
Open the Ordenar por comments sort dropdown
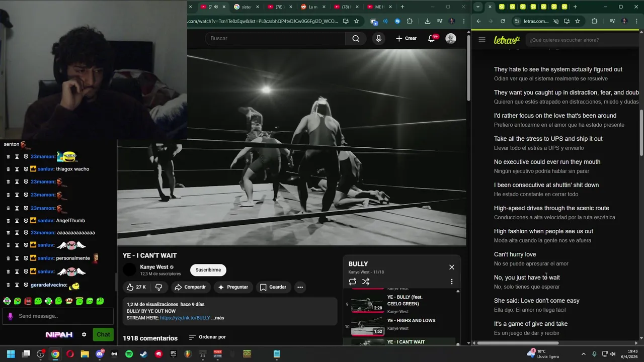click(207, 337)
